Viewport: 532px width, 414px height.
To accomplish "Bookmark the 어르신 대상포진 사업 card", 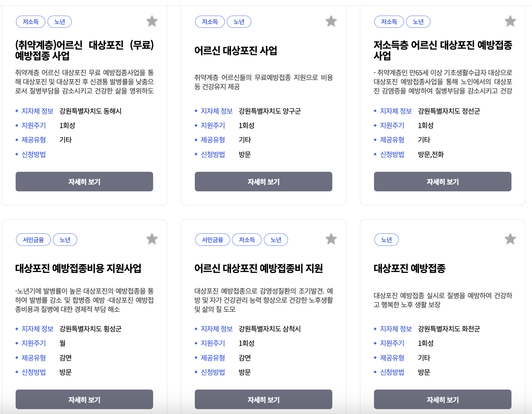I will [x=331, y=21].
